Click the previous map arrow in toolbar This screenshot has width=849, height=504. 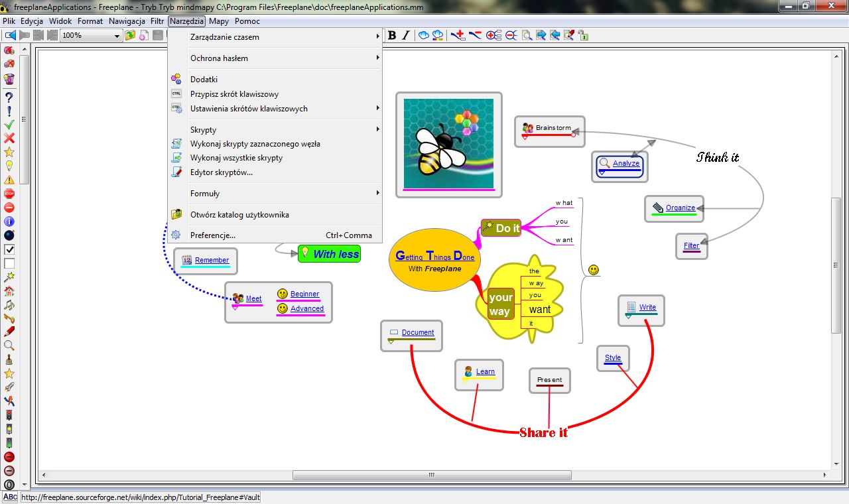(10, 35)
